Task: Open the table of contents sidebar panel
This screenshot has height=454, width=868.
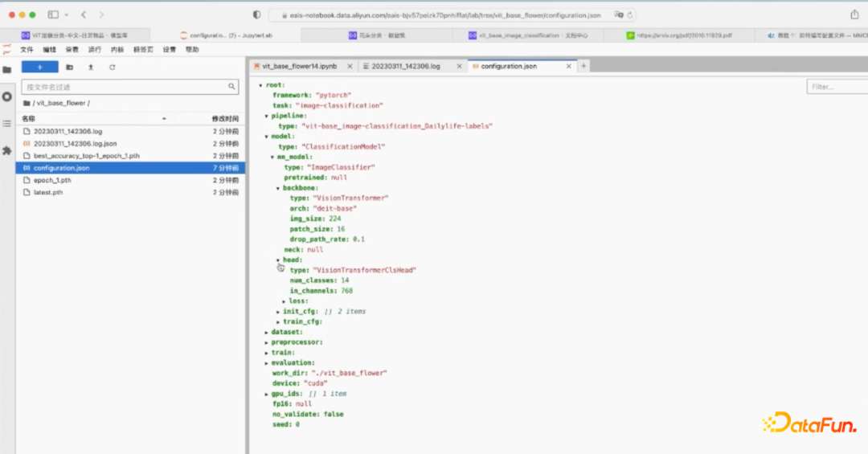Action: pyautogui.click(x=6, y=124)
